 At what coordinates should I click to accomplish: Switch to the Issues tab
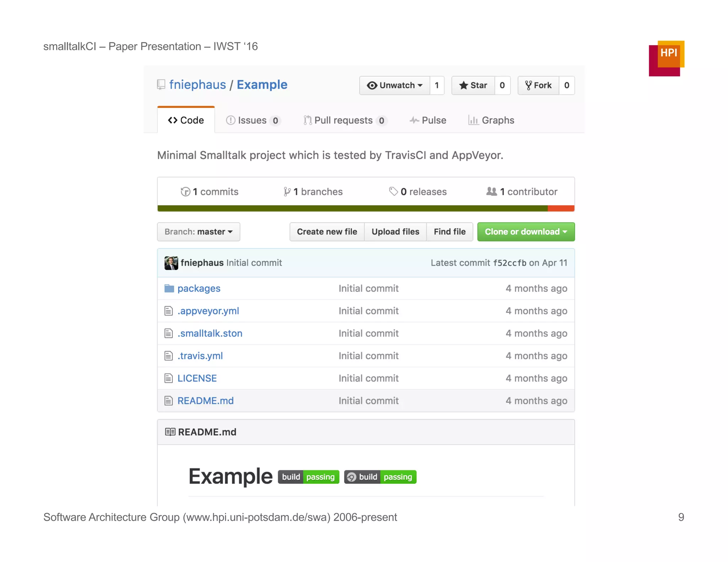(253, 120)
